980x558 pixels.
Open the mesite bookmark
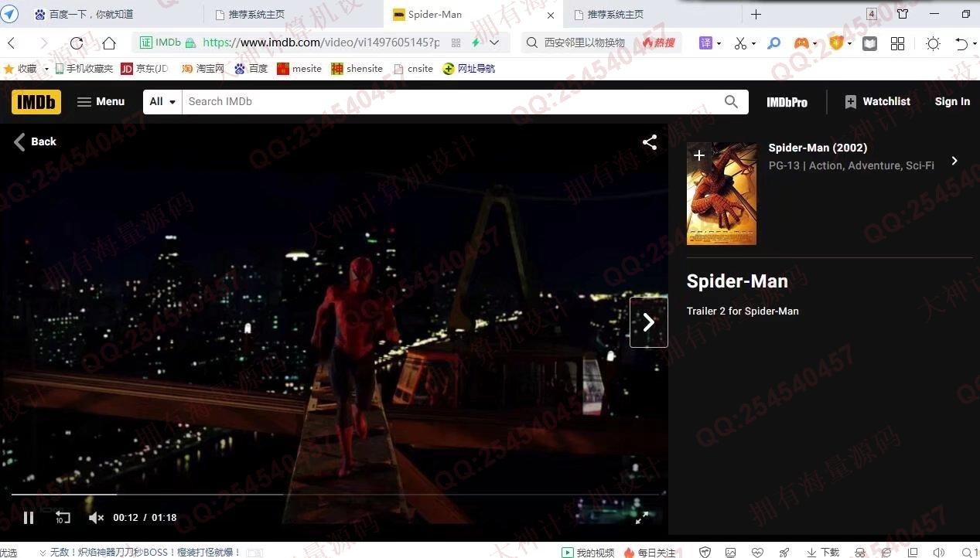point(299,69)
